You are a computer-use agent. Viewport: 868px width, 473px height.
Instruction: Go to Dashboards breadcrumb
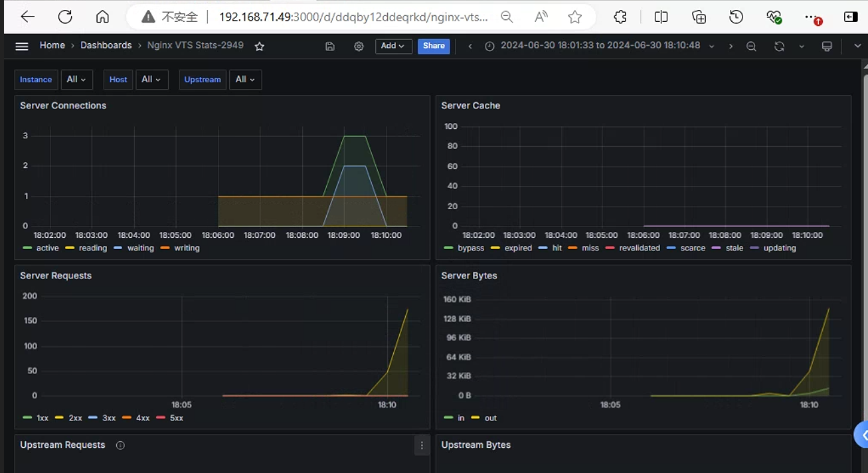[106, 45]
